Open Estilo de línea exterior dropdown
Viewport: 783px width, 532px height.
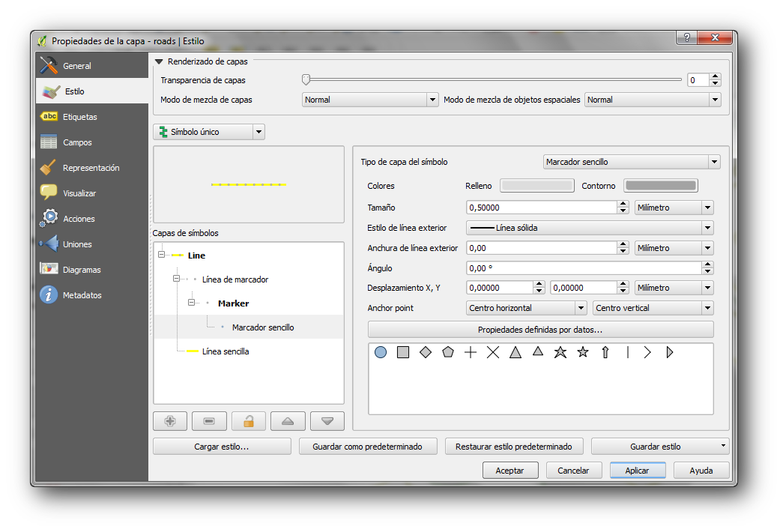(x=590, y=228)
